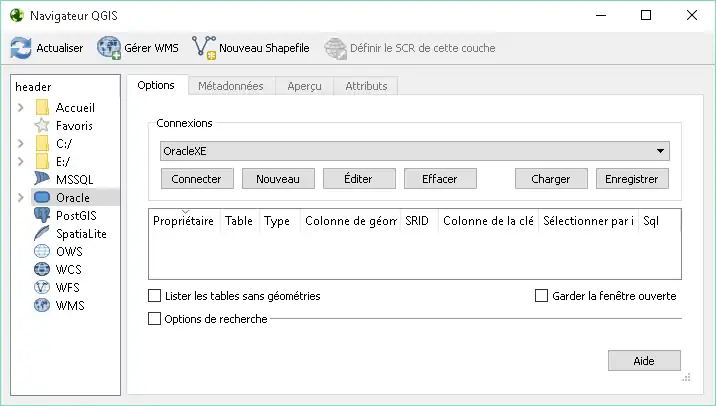Click the Effacer button
This screenshot has width=716, height=406.
click(x=440, y=179)
